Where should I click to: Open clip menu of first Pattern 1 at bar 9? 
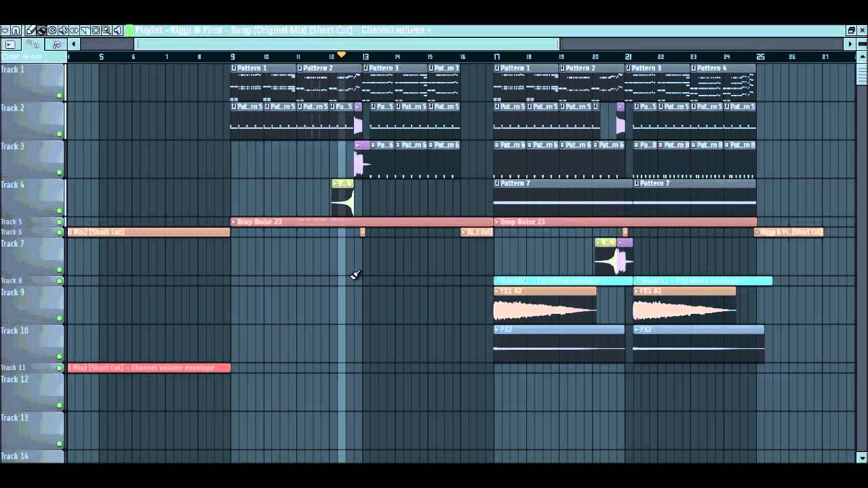click(x=234, y=68)
